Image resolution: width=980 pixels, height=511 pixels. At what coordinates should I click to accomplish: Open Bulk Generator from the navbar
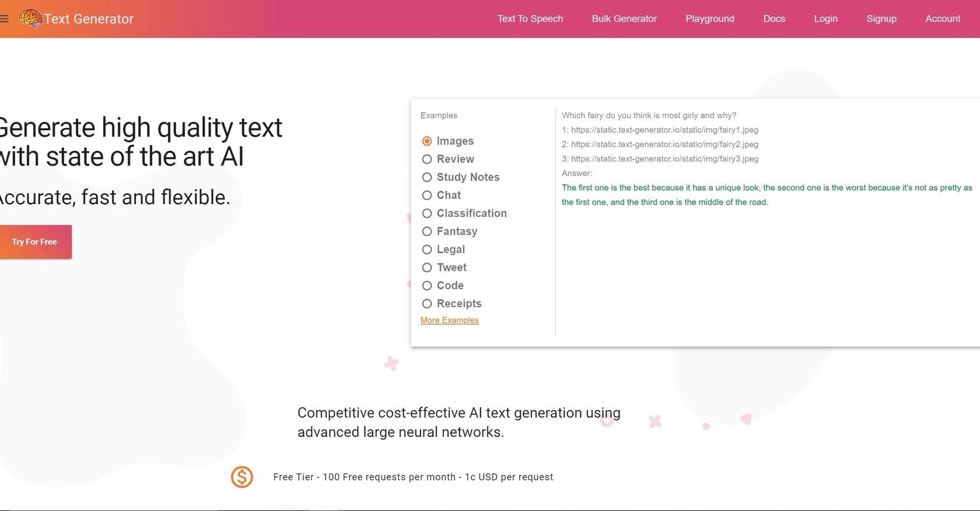[x=624, y=19]
